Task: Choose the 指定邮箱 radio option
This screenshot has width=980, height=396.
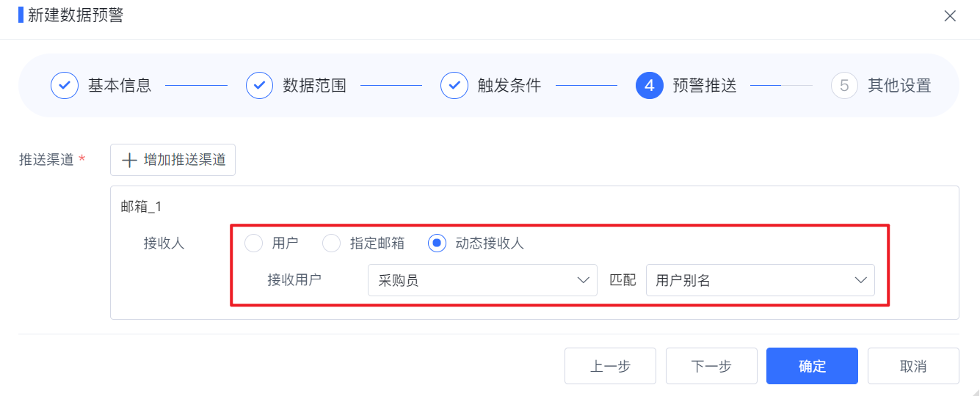Action: click(332, 243)
